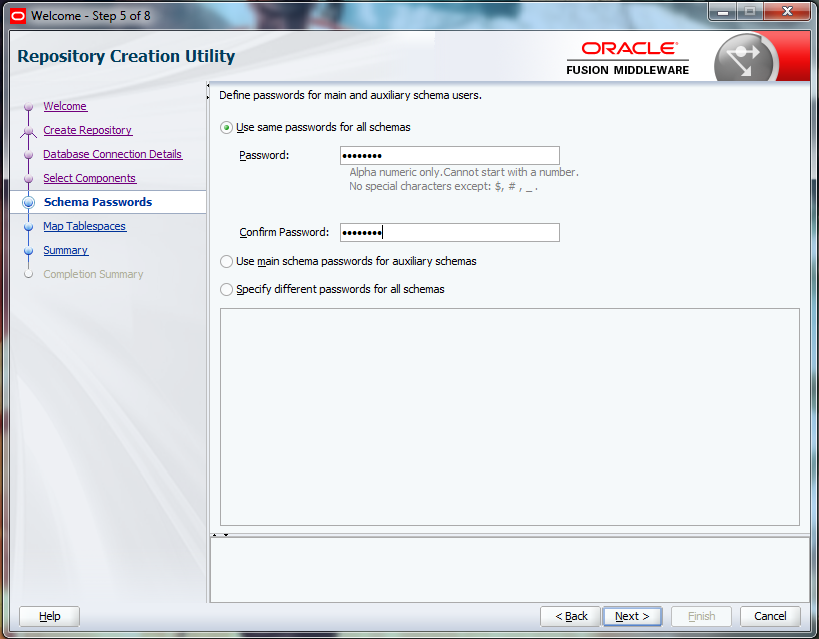Click the Repository Creation Utility heading
The image size is (819, 639).
pyautogui.click(x=126, y=56)
